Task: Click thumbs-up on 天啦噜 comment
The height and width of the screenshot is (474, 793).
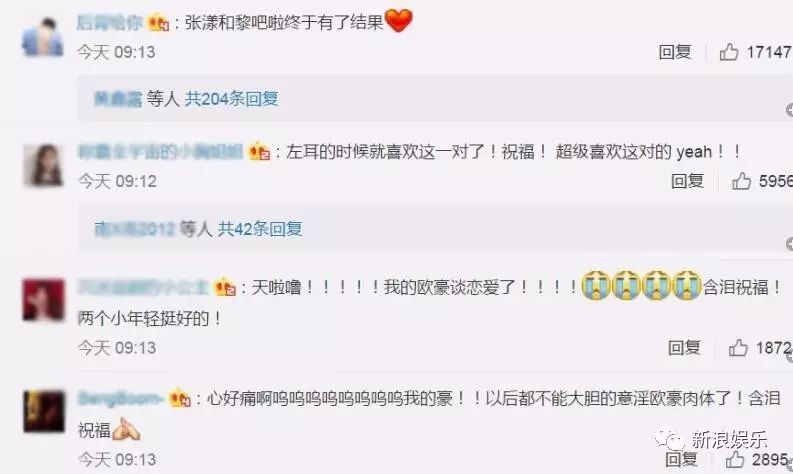Action: tap(738, 348)
